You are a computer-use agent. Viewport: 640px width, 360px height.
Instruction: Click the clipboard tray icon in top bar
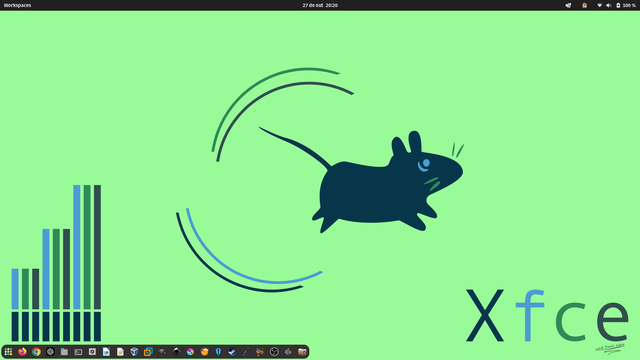(584, 5)
